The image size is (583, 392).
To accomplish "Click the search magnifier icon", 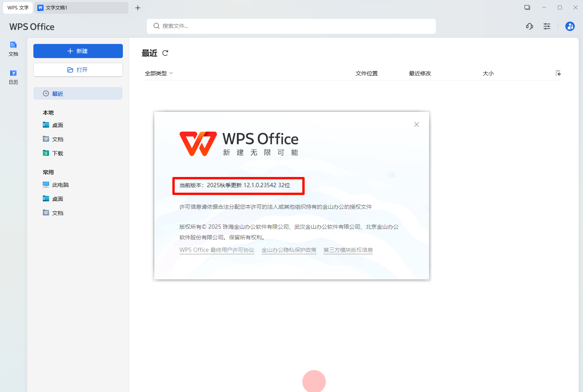I will pos(157,26).
